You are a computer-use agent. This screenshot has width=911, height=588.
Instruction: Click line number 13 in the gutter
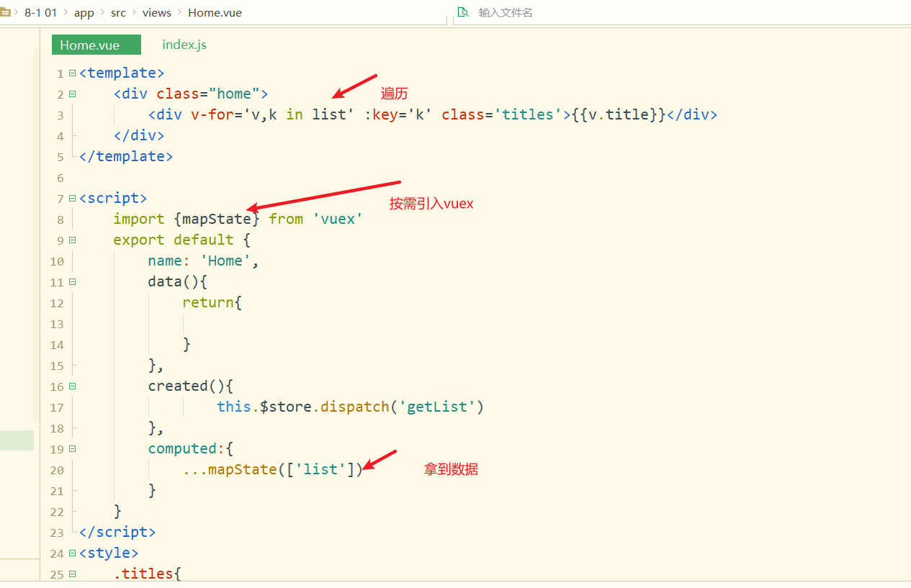(x=57, y=325)
